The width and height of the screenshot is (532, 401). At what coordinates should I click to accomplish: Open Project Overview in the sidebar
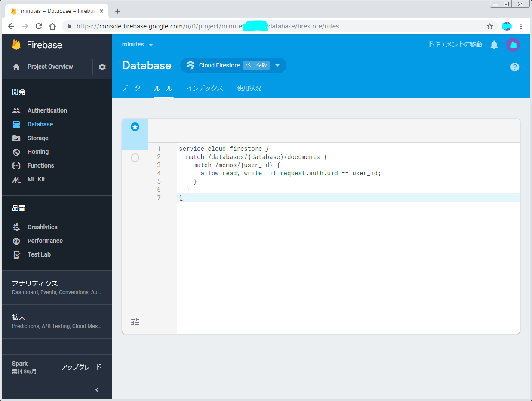pyautogui.click(x=50, y=67)
